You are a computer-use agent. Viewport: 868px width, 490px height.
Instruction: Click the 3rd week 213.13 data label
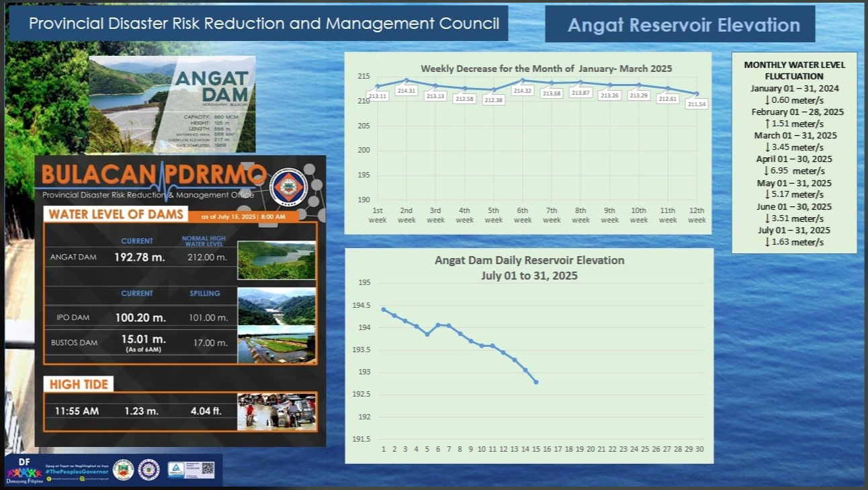tap(436, 96)
